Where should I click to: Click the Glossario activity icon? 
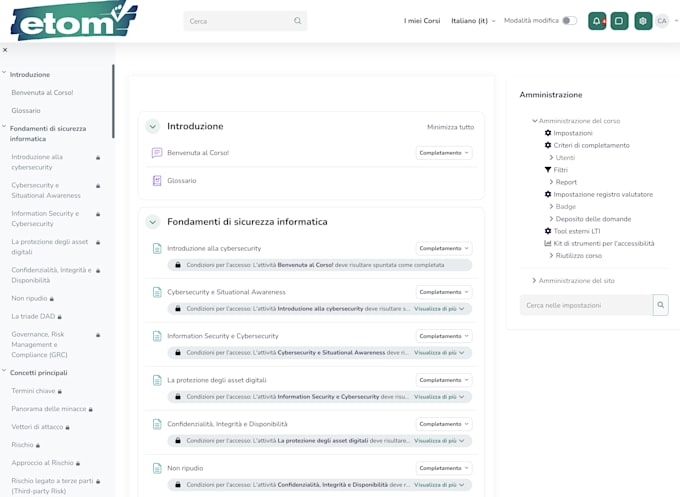157,180
